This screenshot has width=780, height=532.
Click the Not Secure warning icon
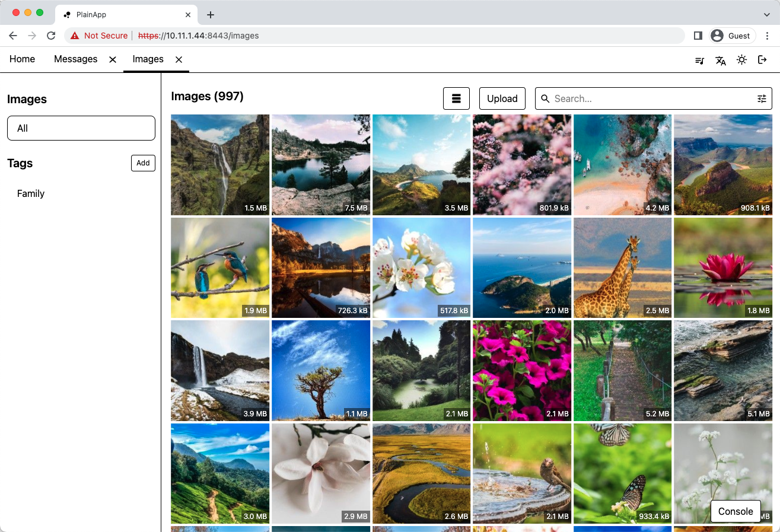[75, 36]
